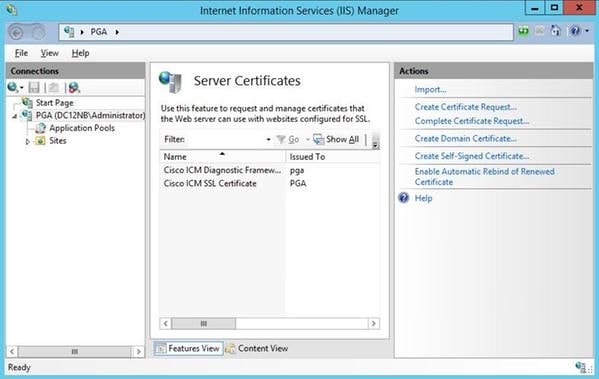
Task: Switch to Content View tab
Action: click(x=257, y=348)
